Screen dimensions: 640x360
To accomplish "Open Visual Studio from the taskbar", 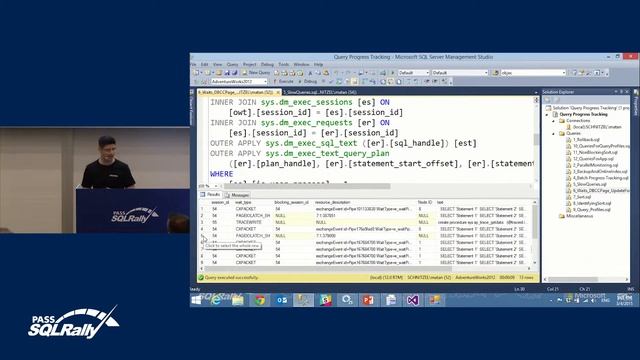I will (x=412, y=300).
